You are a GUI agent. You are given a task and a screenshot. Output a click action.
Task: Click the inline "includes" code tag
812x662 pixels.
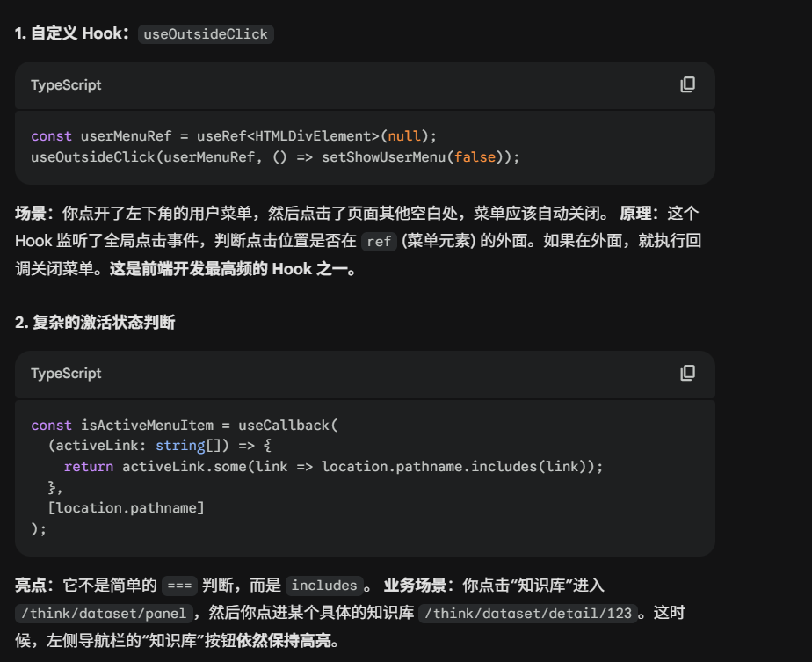pos(324,586)
